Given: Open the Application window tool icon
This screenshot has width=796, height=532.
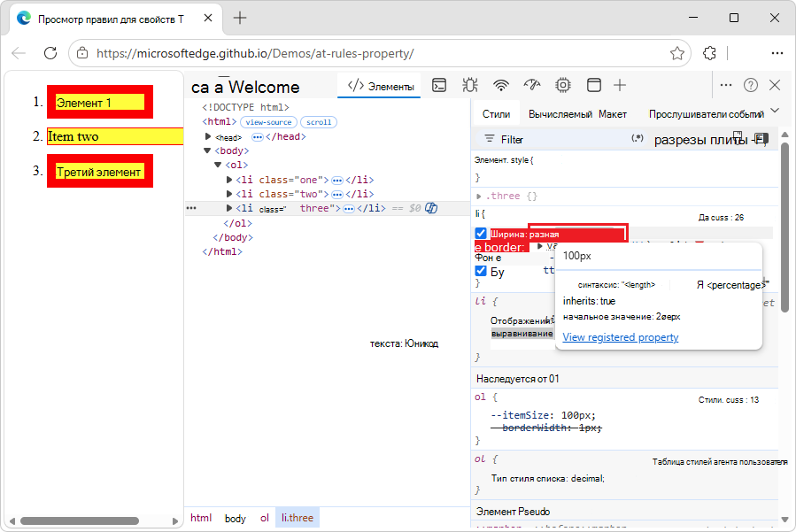Looking at the screenshot, I should pyautogui.click(x=593, y=85).
